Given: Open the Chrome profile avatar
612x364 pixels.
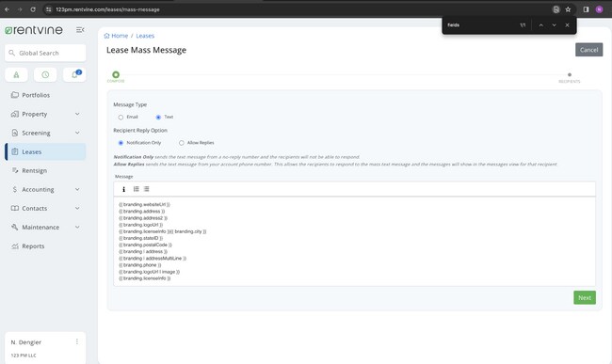Looking at the screenshot, I should click(599, 9).
